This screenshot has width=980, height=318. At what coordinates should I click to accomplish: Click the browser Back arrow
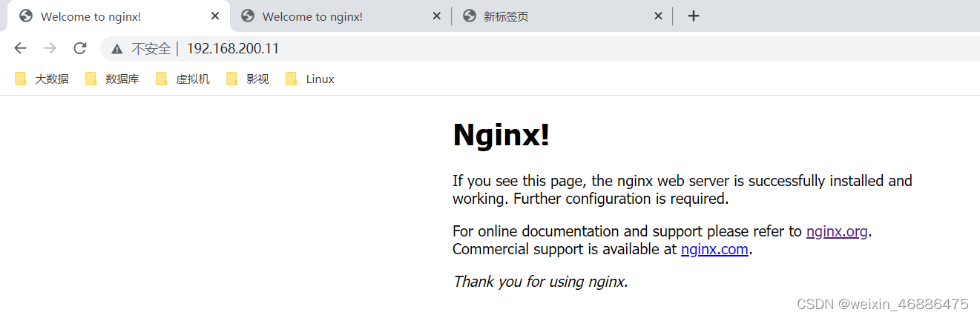click(x=20, y=48)
